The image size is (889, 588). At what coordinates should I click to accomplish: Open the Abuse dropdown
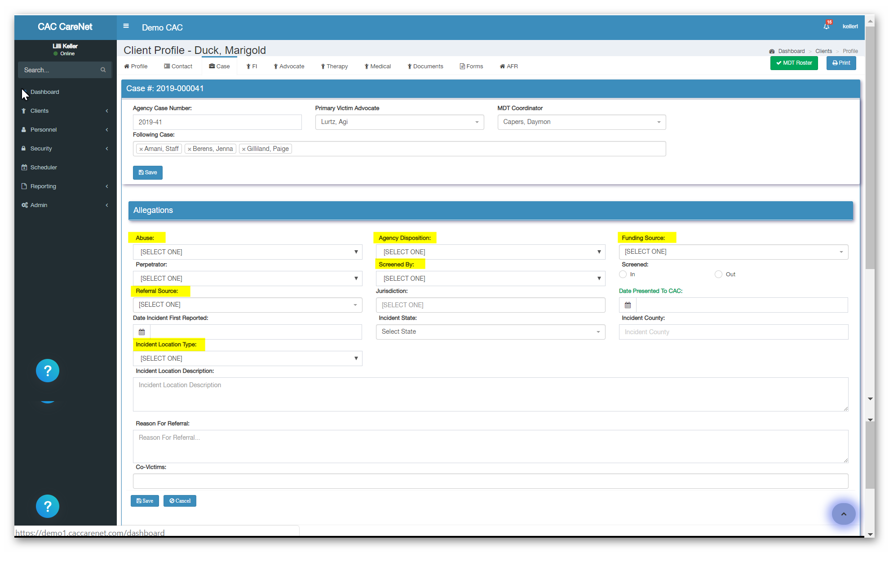pyautogui.click(x=248, y=252)
